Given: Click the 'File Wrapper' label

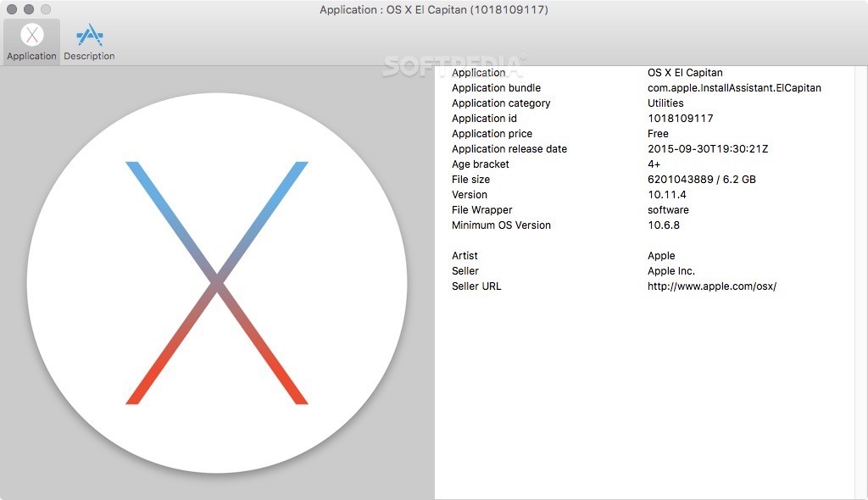Looking at the screenshot, I should click(481, 210).
